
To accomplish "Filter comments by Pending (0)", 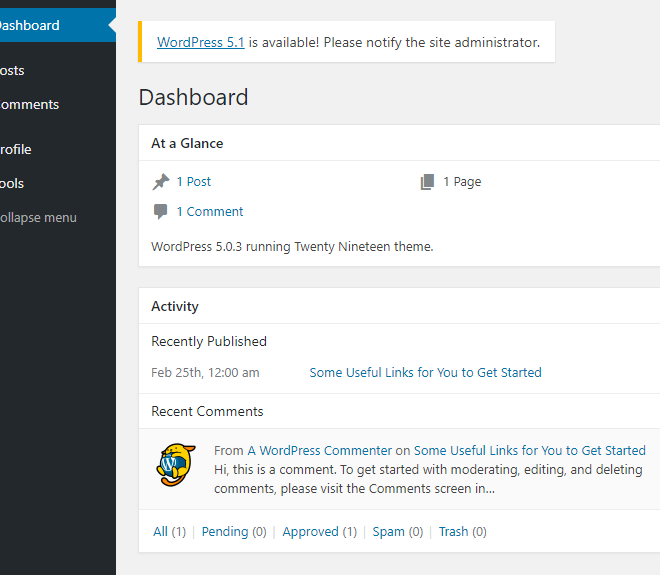I will (x=234, y=532).
